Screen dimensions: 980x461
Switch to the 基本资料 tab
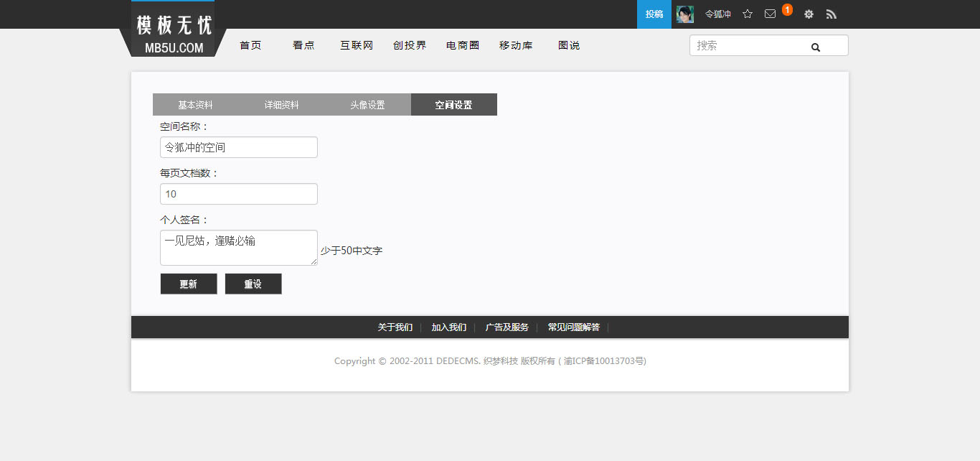195,105
